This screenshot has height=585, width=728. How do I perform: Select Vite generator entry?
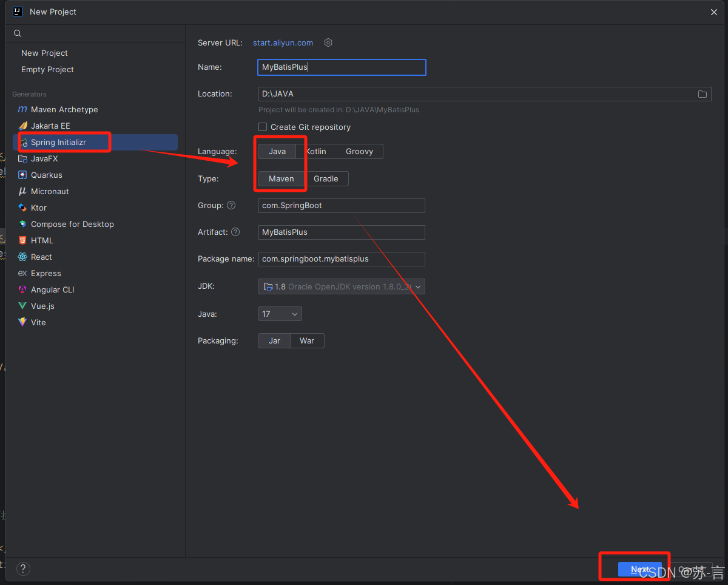(38, 322)
